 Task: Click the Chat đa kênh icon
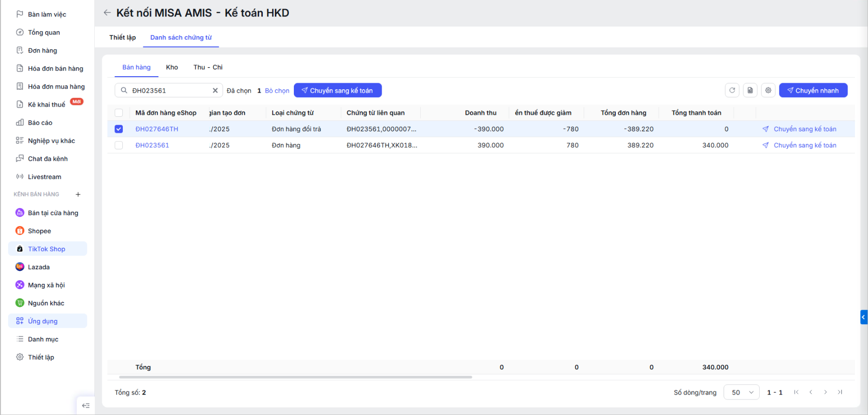pos(20,158)
